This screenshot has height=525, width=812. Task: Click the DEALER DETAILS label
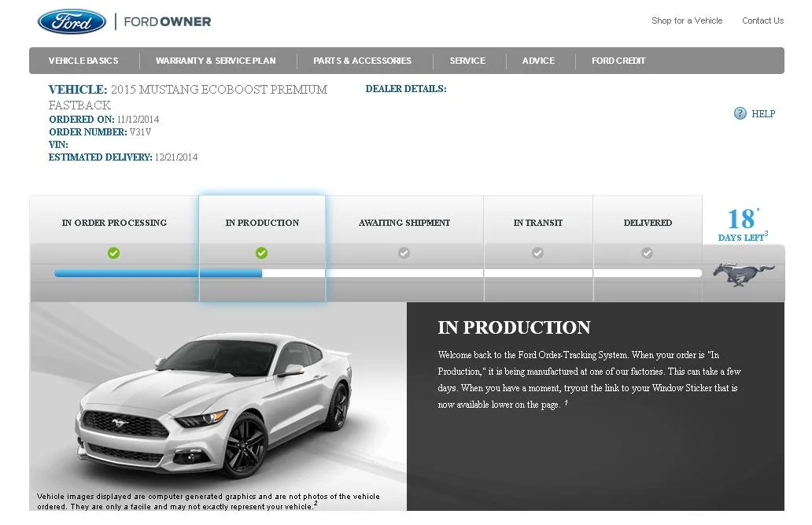click(x=406, y=89)
